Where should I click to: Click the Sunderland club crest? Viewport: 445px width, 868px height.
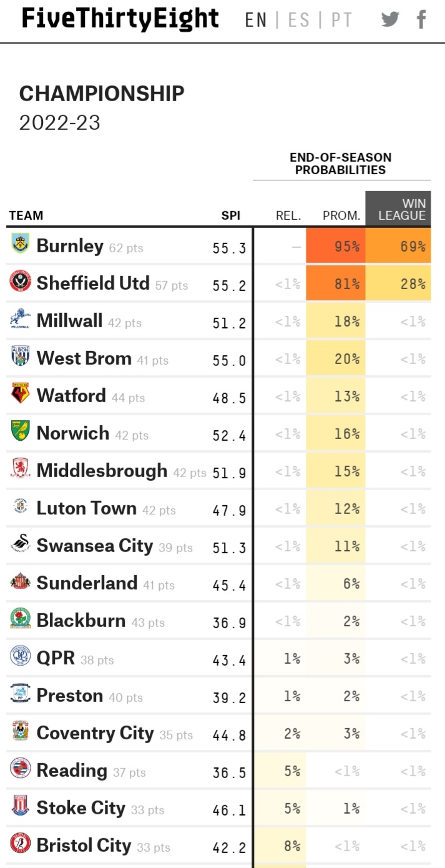point(20,582)
